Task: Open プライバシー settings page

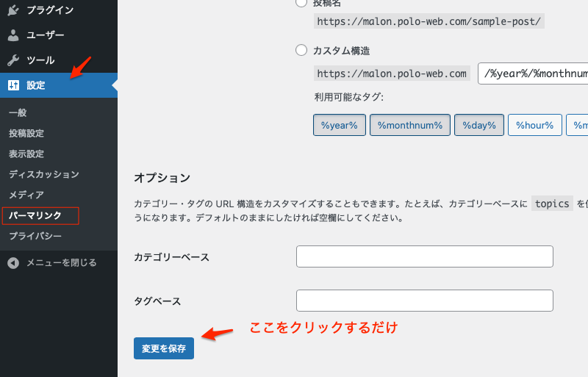Action: coord(35,236)
